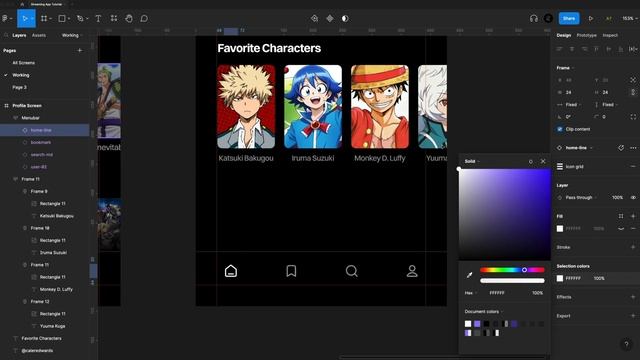Screen dimensions: 640x360
Task: Switch to the Layers tab
Action: [x=19, y=36]
